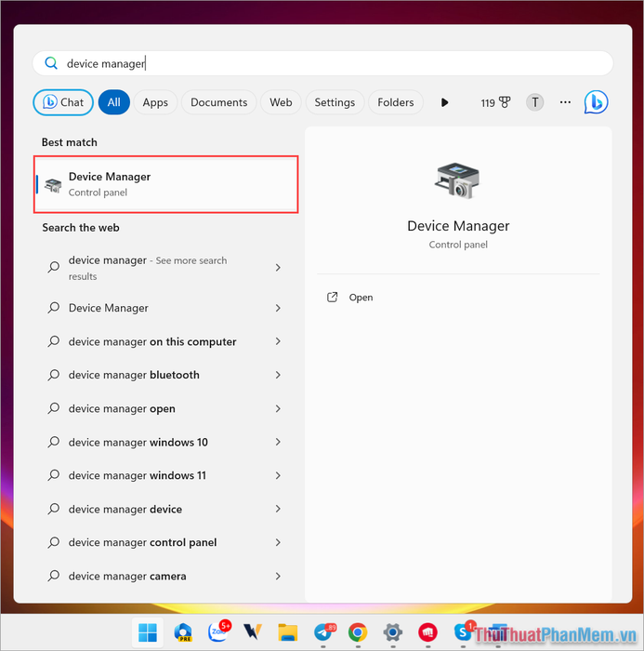Launch Google Chrome from the taskbar

coord(358,633)
